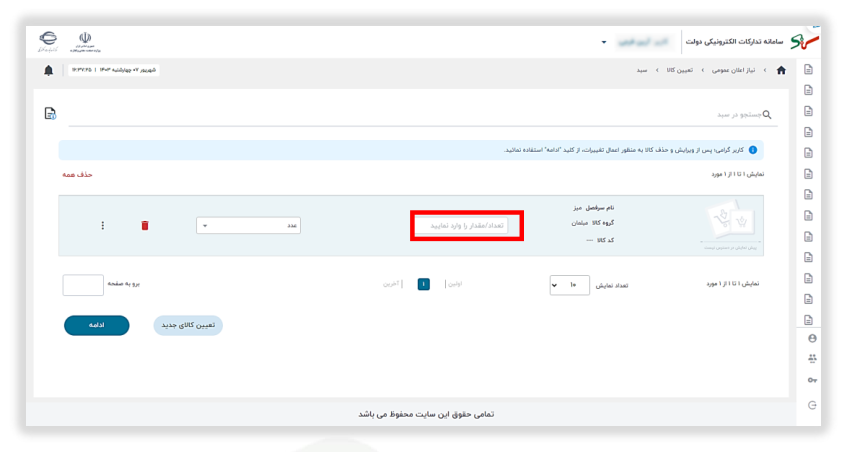847x452 pixels.
Task: Click the home icon in the breadcrumb
Action: [x=781, y=70]
